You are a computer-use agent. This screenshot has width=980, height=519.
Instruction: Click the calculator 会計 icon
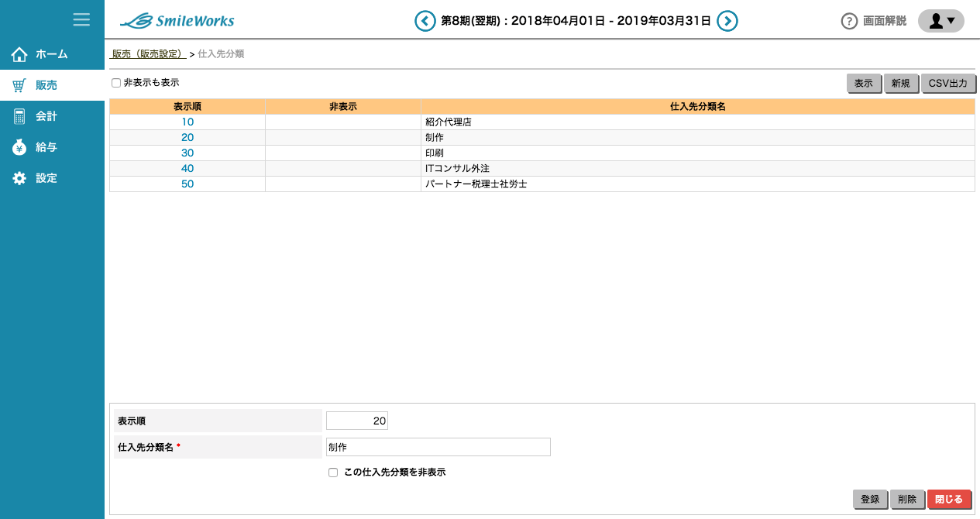pos(19,116)
